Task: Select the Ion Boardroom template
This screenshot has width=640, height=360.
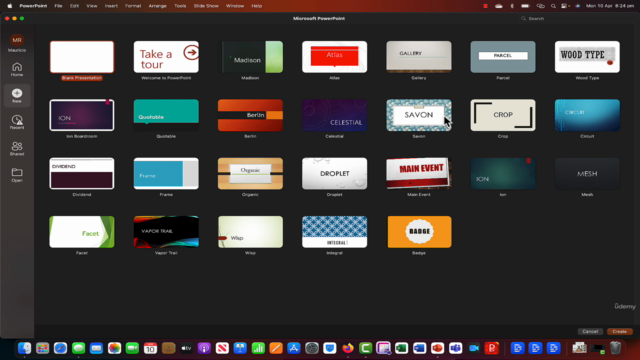Action: [x=82, y=115]
